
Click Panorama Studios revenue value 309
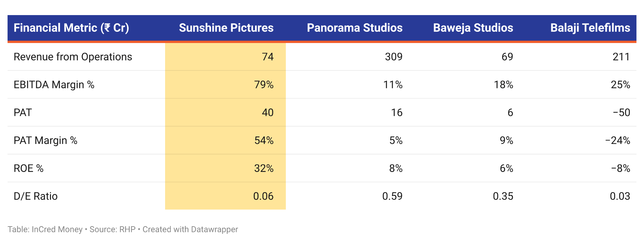(394, 57)
